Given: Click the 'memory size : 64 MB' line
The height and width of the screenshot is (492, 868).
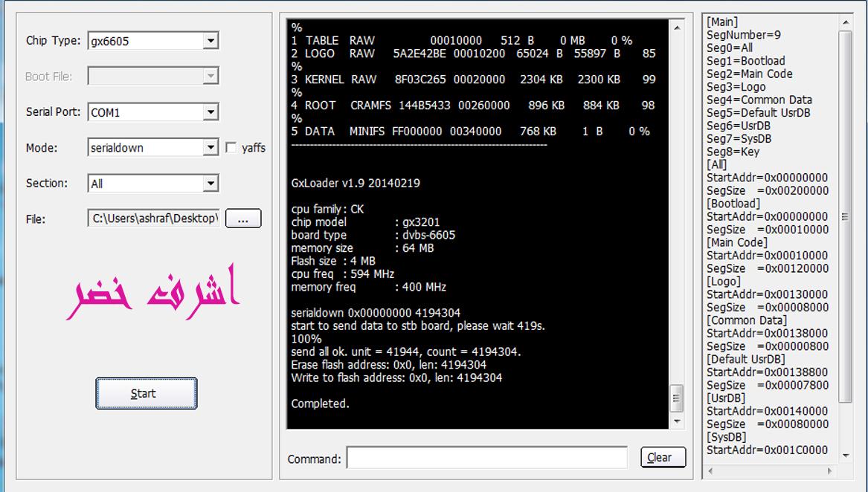Looking at the screenshot, I should click(362, 248).
